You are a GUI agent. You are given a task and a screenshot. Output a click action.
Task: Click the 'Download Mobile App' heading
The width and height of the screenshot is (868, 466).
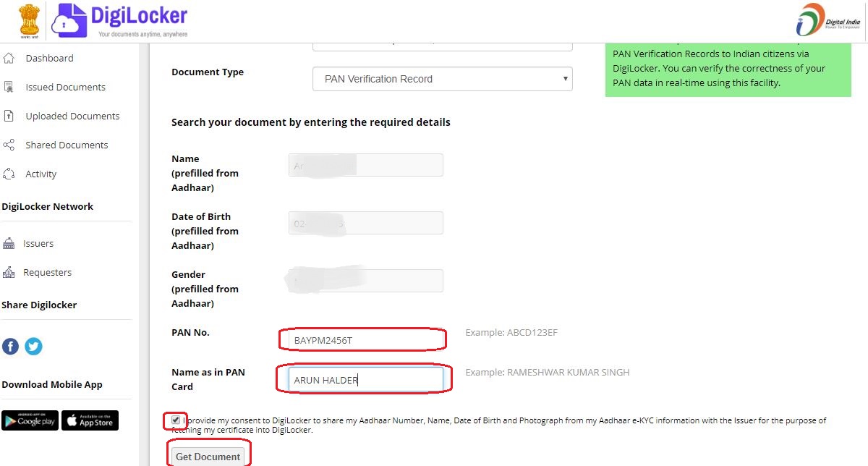[52, 384]
